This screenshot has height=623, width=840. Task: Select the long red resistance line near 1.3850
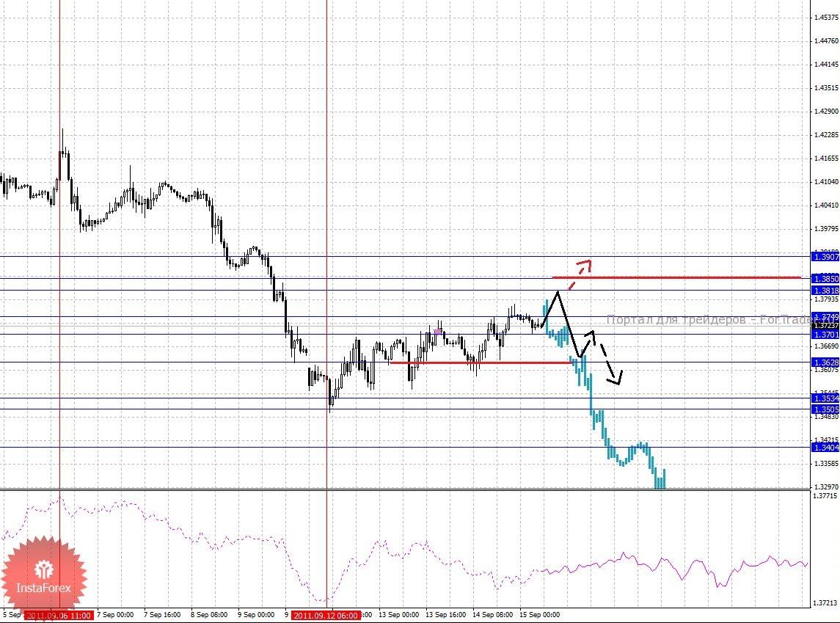point(676,277)
